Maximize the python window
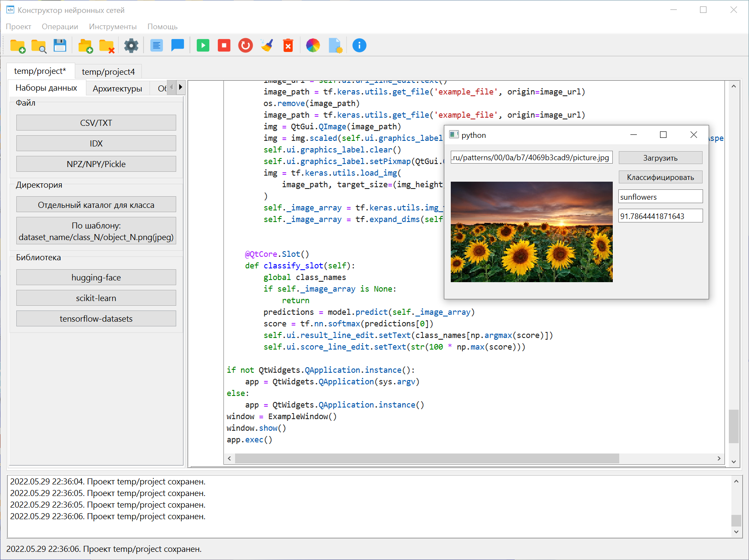The image size is (749, 560). point(663,135)
